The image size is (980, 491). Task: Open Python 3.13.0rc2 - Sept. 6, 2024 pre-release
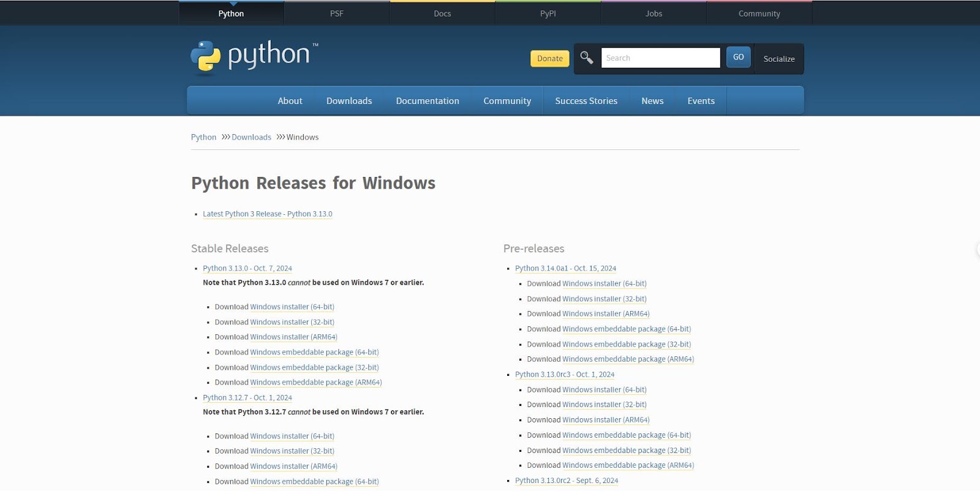click(567, 481)
